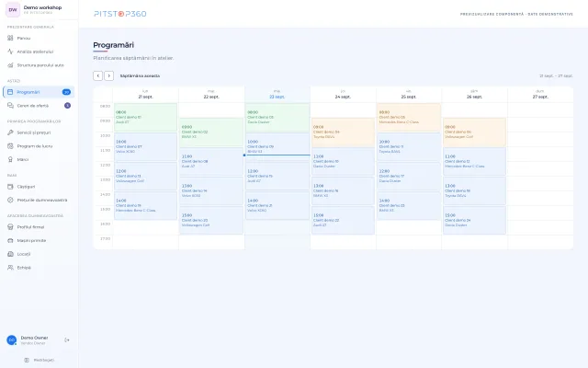This screenshot has height=368, width=588.
Task: Open 14:00 Mercedes-Benz appointment on 21 sept.
Action: tap(145, 206)
